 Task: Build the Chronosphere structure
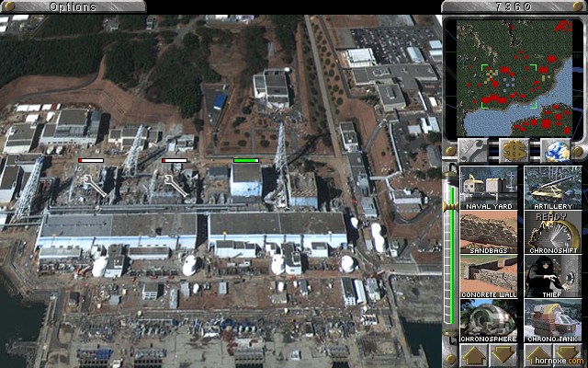[x=489, y=321]
